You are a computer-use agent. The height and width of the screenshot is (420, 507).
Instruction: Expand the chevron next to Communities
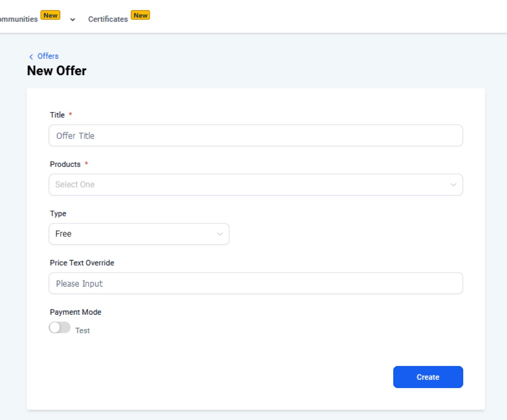pyautogui.click(x=72, y=20)
